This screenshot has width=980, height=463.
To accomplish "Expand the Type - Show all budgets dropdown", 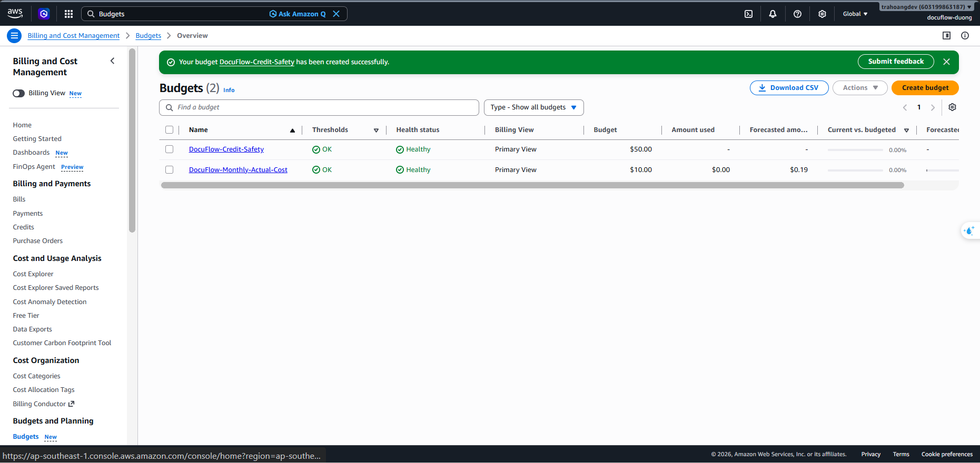I will [533, 107].
